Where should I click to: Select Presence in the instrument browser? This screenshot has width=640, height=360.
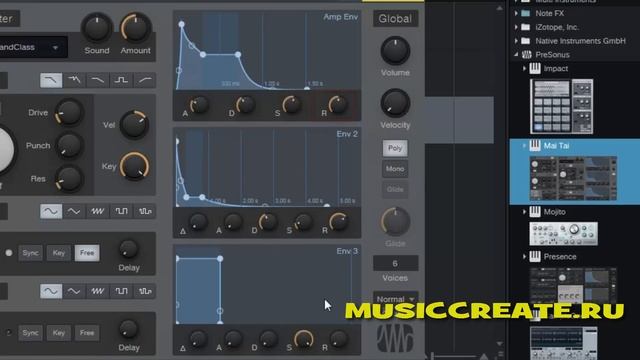(560, 256)
